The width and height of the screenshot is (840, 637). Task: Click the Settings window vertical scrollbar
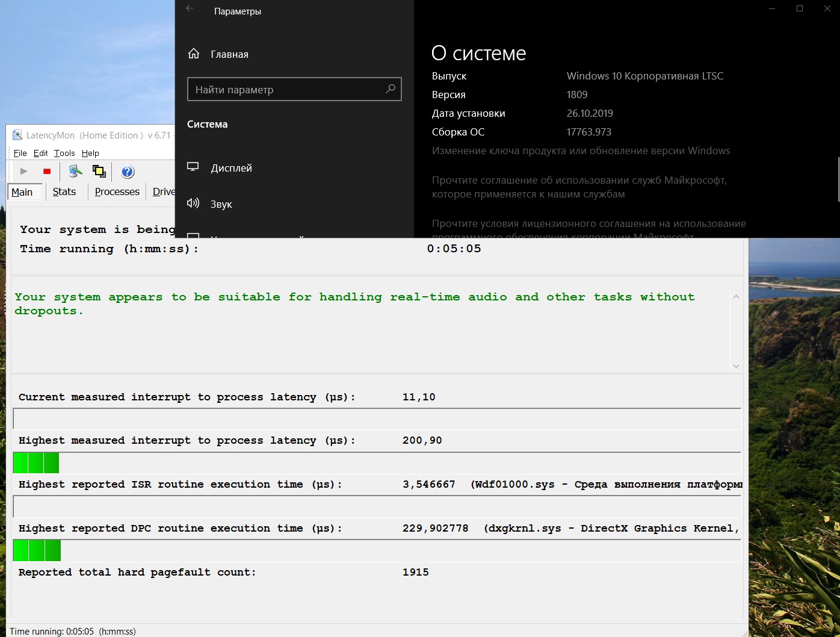click(x=838, y=179)
